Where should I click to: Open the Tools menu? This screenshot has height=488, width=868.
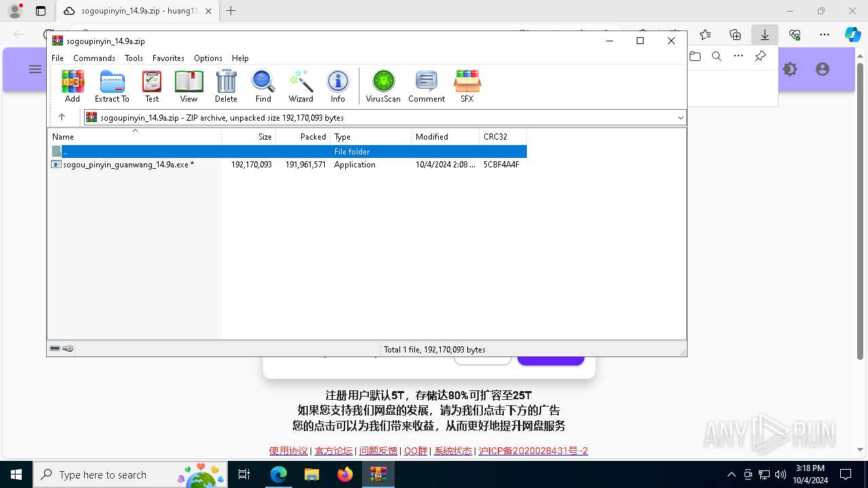click(x=134, y=58)
